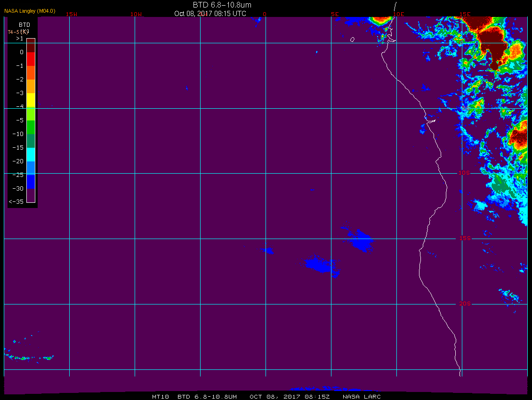
Task: Click the '-30' legend value
Action: pyautogui.click(x=18, y=189)
